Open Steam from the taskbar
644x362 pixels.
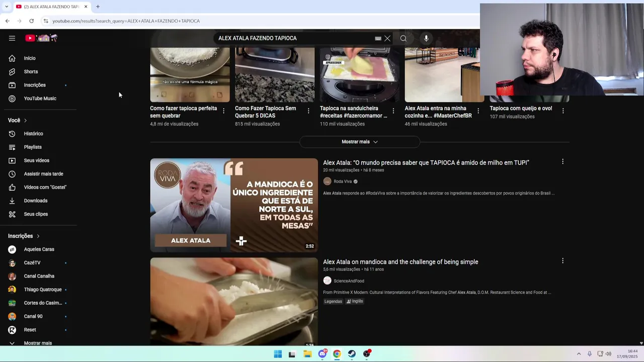(352, 354)
